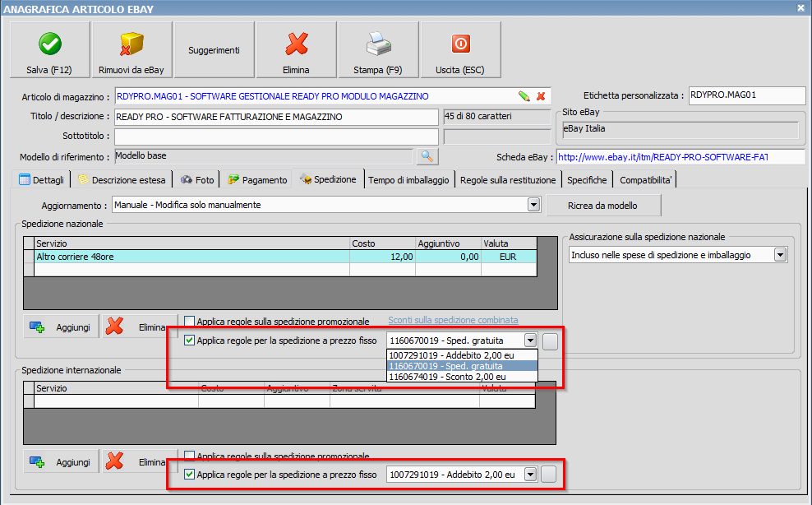Viewport: 812px width, 505px height.
Task: Click the Etichetta personalizzata field
Action: coord(747,95)
